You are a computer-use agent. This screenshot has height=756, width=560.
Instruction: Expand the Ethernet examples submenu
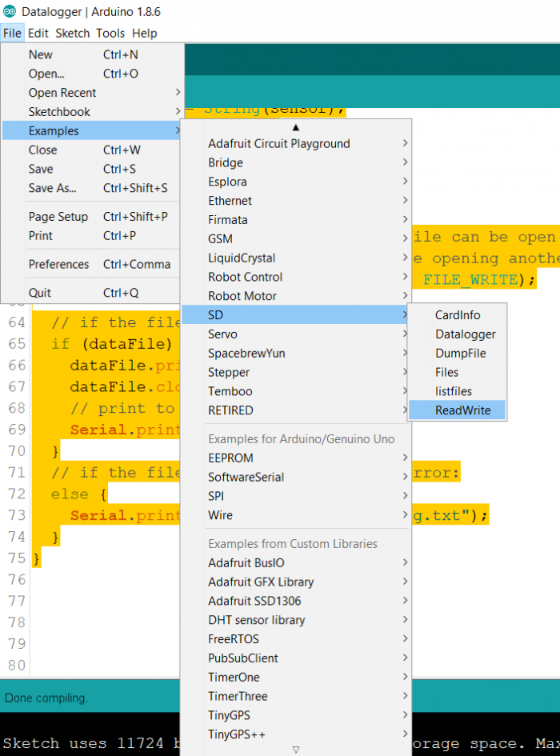point(296,201)
